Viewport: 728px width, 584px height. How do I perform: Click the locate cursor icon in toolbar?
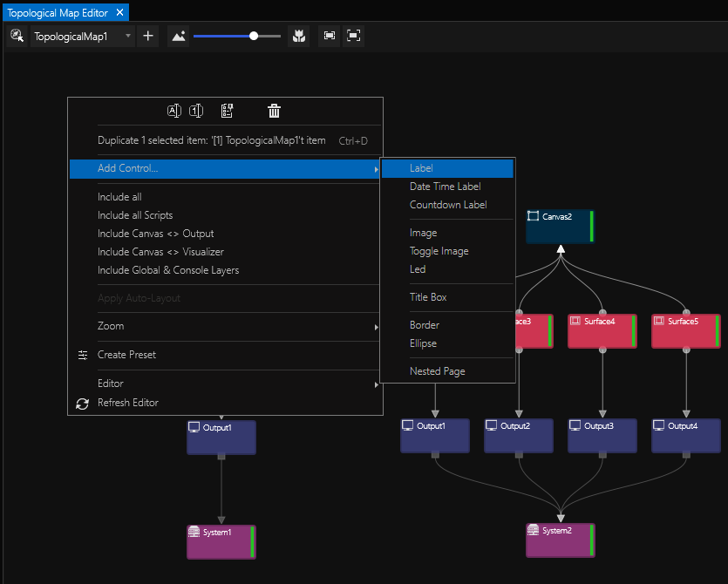click(17, 36)
